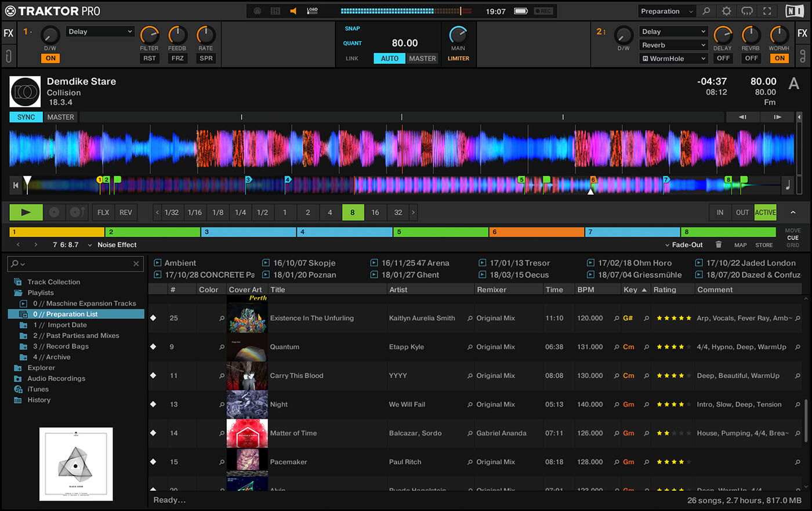The width and height of the screenshot is (812, 511).
Task: Switch advanced panel to GRID tab
Action: pyautogui.click(x=793, y=245)
